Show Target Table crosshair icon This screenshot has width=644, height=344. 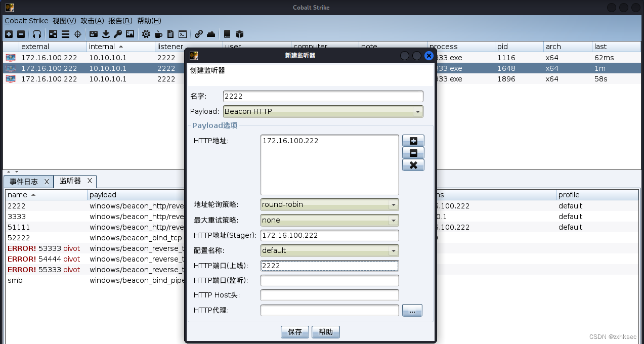point(77,34)
